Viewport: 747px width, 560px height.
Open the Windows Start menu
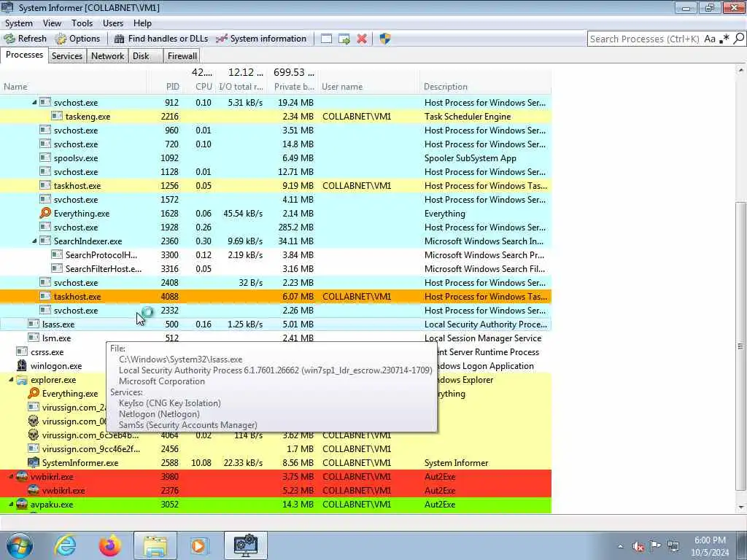(x=20, y=545)
